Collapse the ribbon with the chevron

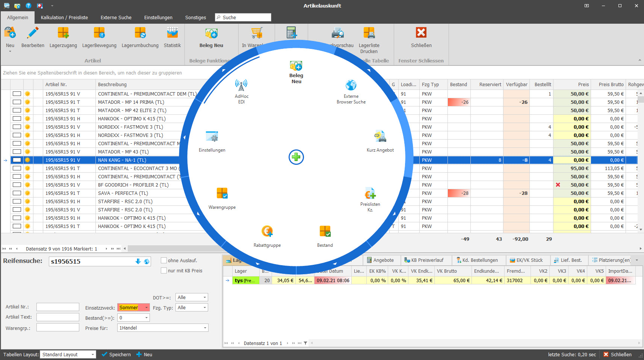tap(639, 60)
